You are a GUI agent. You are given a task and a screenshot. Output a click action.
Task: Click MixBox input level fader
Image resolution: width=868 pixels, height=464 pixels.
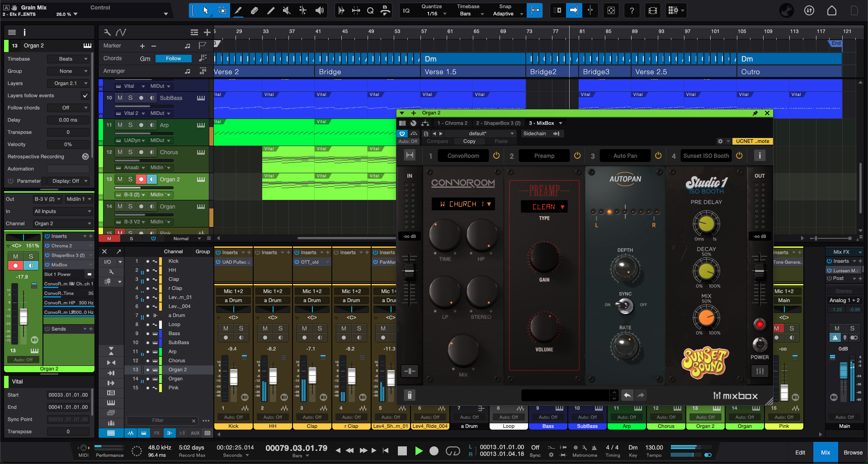point(409,271)
